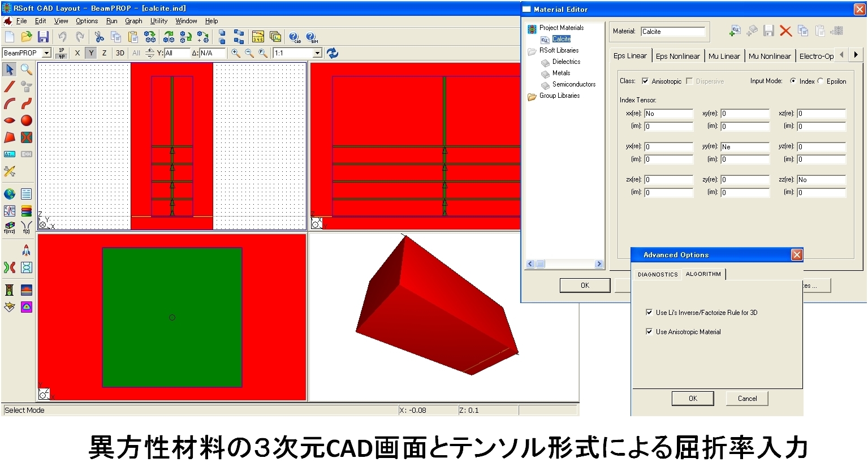Save the layout with the floppy disk icon
This screenshot has width=868, height=471.
tap(43, 37)
